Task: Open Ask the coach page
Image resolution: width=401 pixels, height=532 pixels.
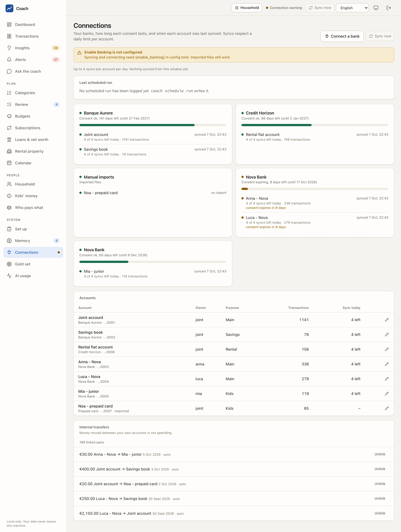Action: pos(33,71)
